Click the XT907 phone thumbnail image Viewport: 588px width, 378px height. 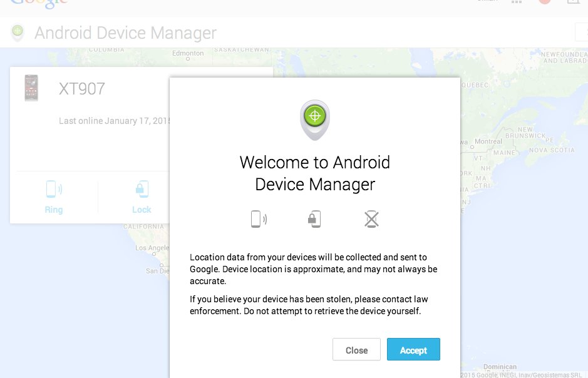click(31, 88)
